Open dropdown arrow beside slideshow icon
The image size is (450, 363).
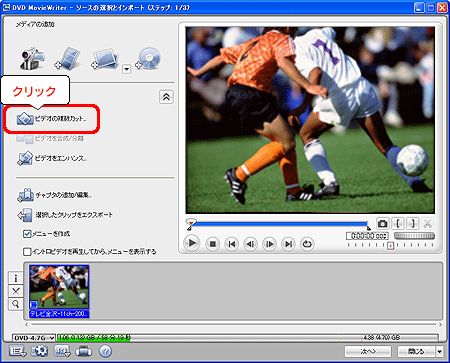tap(126, 69)
